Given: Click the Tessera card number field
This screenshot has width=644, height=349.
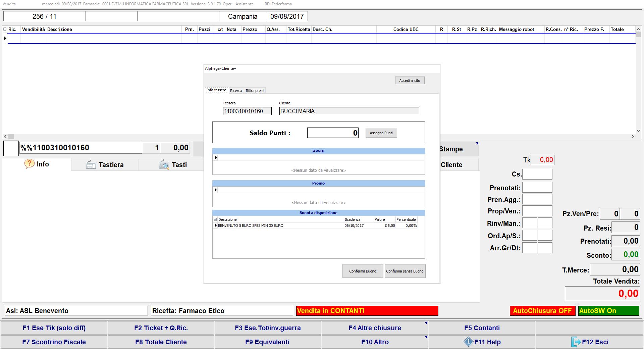Looking at the screenshot, I should tap(247, 111).
